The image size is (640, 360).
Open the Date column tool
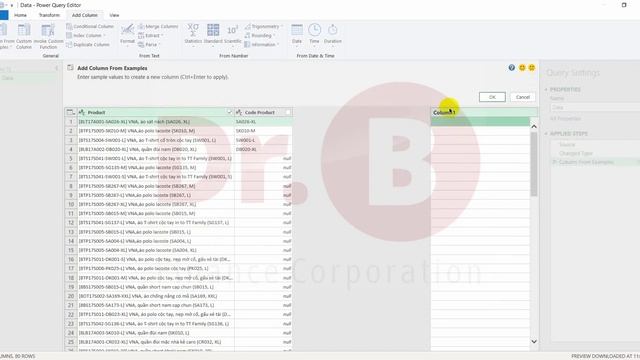coord(297,33)
